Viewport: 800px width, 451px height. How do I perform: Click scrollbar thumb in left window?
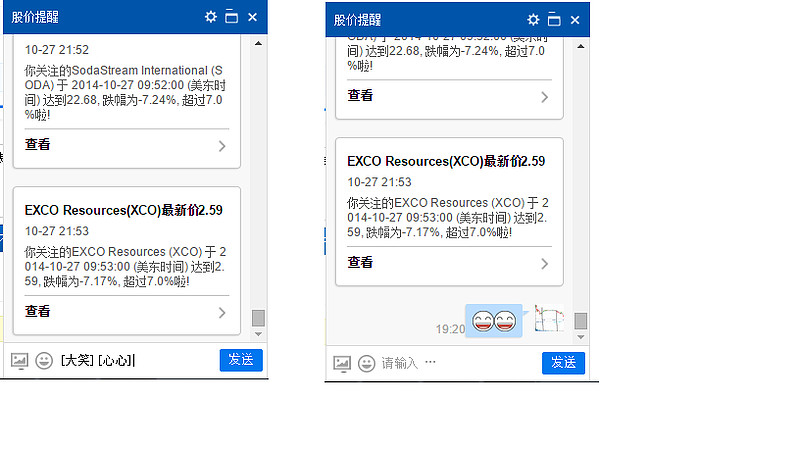pyautogui.click(x=258, y=318)
